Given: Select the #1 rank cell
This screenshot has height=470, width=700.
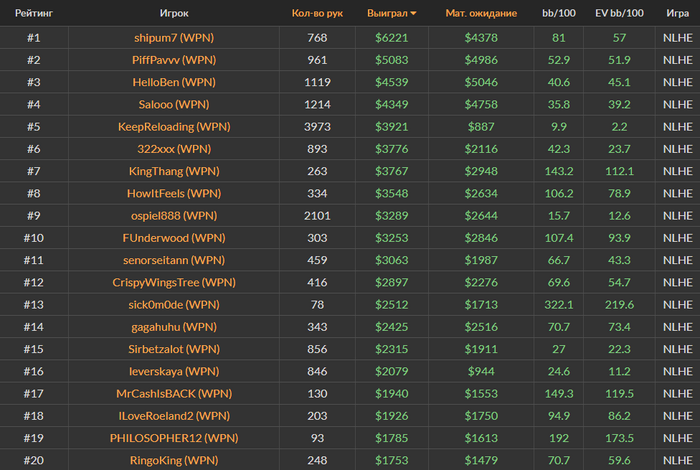Looking at the screenshot, I should coord(34,37).
